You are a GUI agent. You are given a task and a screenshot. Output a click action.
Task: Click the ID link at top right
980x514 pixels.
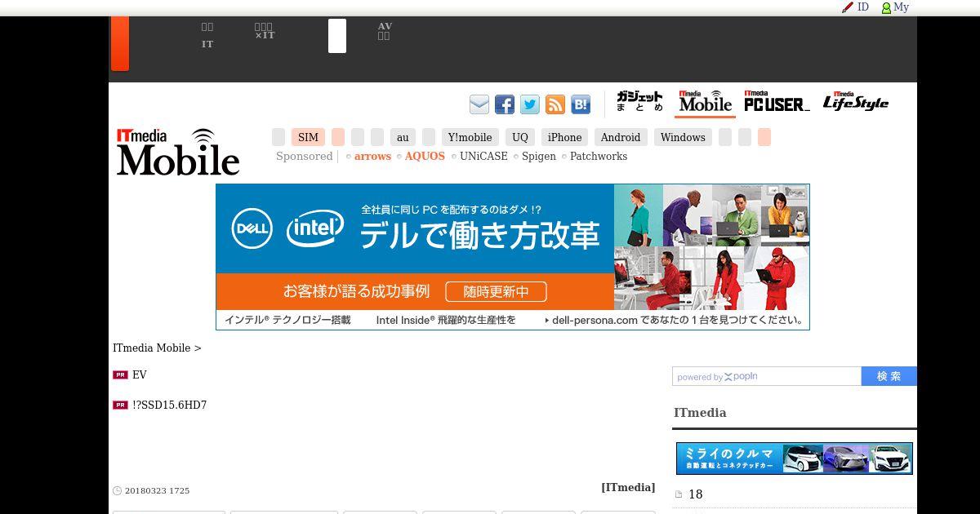[x=863, y=7]
